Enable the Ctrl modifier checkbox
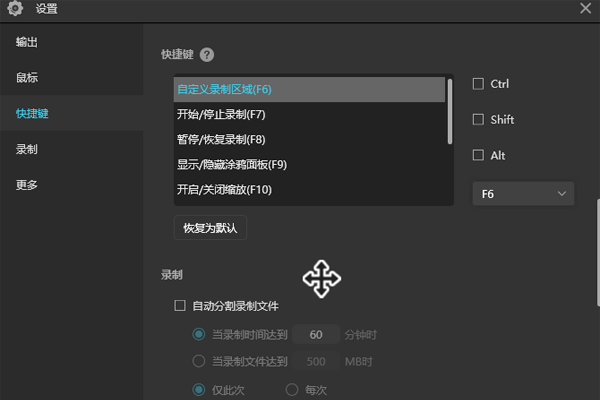Screen dimensions: 600x400 478,84
